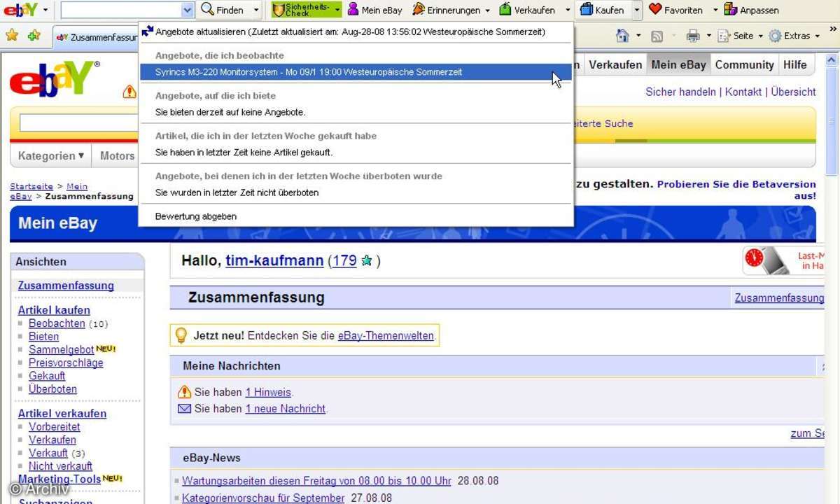Expand the Kategorien dropdown
The height and width of the screenshot is (504, 840).
(x=51, y=155)
